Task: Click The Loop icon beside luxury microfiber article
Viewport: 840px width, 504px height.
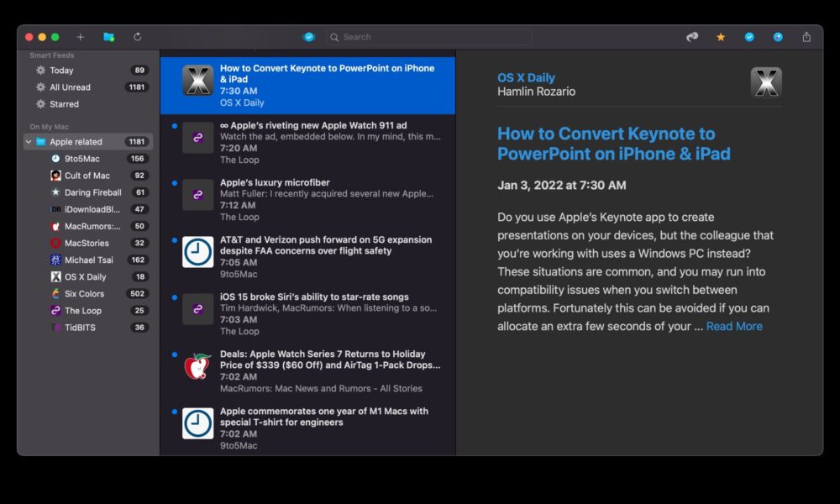Action: pos(197,195)
